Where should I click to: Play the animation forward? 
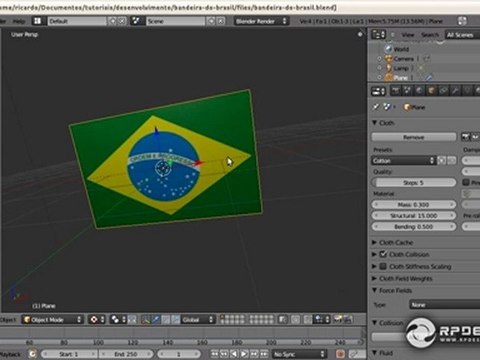coord(244,354)
